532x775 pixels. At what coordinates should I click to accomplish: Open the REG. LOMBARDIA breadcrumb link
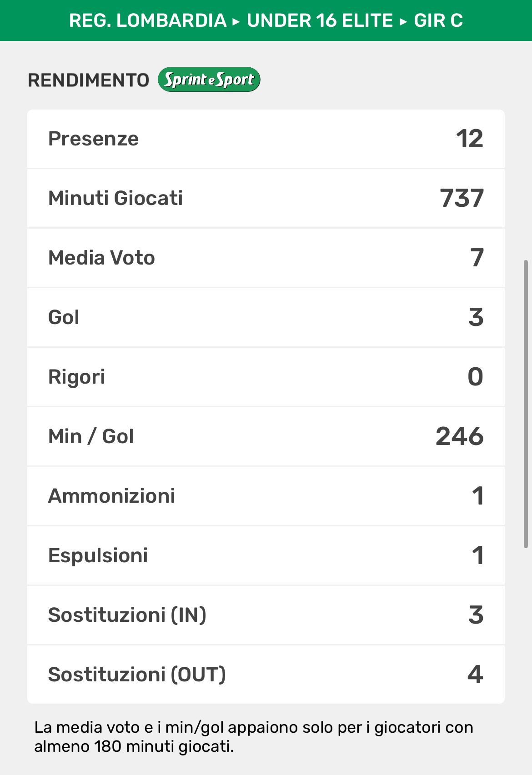(148, 20)
